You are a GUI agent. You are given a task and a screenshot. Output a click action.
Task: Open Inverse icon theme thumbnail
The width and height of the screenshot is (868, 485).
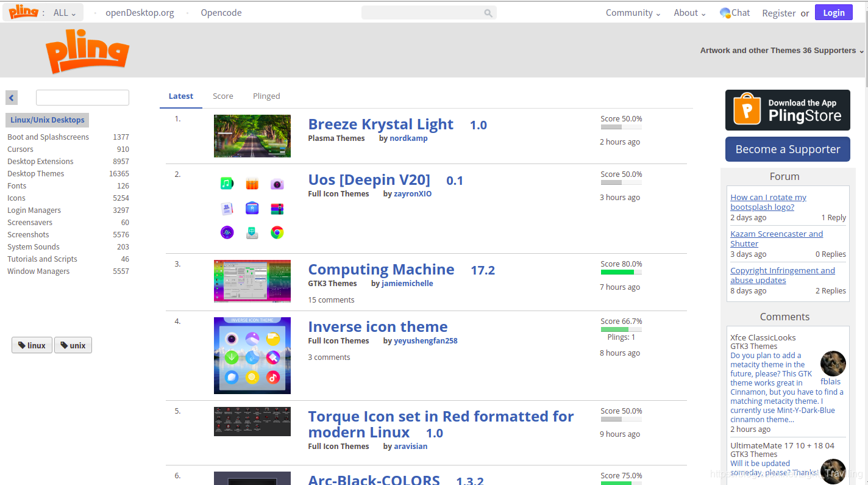point(252,355)
